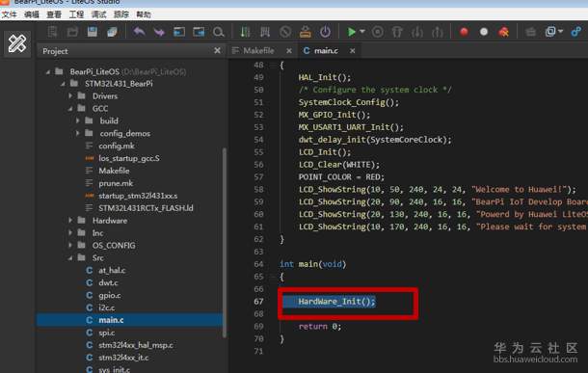588x373 pixels.
Task: Open the 帮助 menu
Action: pos(144,14)
